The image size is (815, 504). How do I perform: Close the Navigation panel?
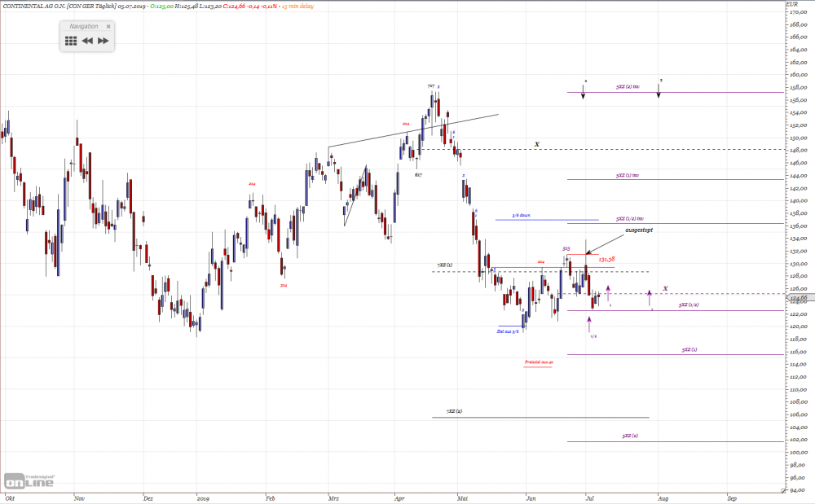click(x=108, y=27)
